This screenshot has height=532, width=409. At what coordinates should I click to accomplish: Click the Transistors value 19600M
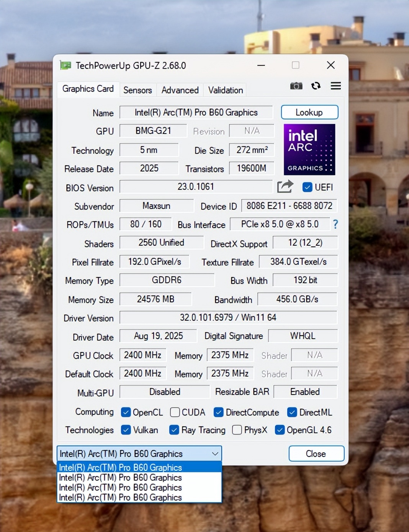tap(252, 168)
